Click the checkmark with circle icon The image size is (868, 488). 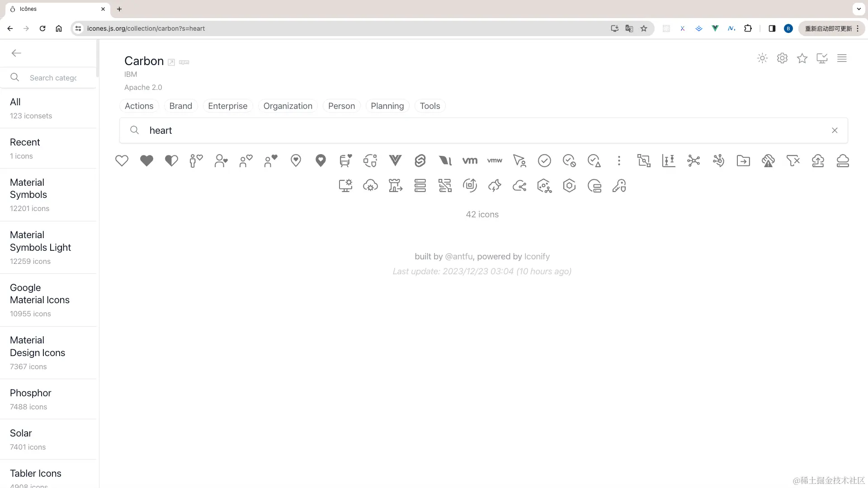[544, 160]
